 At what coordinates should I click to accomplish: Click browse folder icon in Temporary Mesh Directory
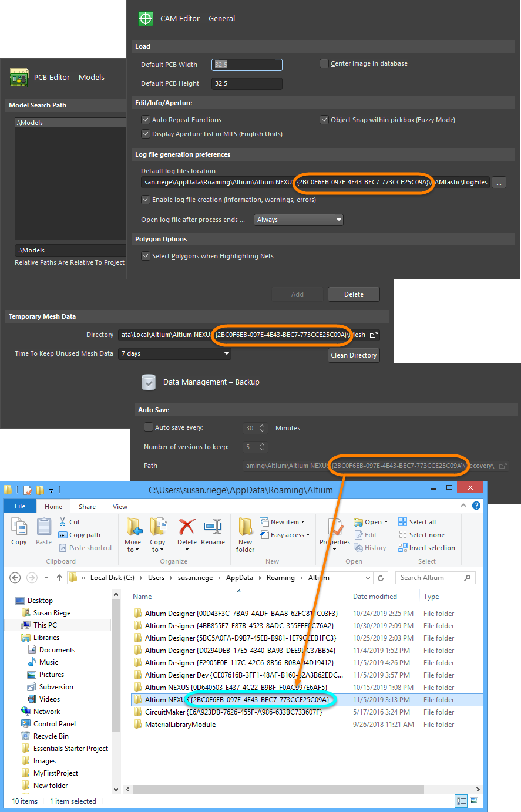tap(374, 335)
